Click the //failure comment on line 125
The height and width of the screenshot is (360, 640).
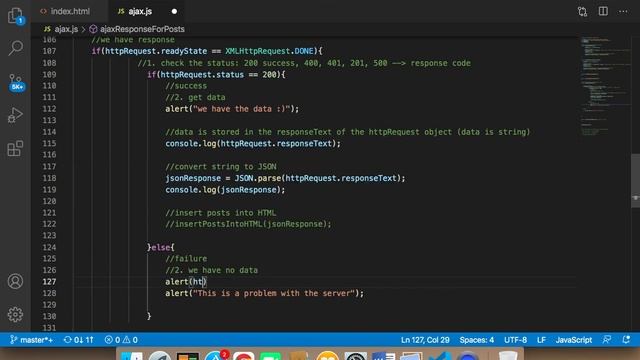coord(186,259)
